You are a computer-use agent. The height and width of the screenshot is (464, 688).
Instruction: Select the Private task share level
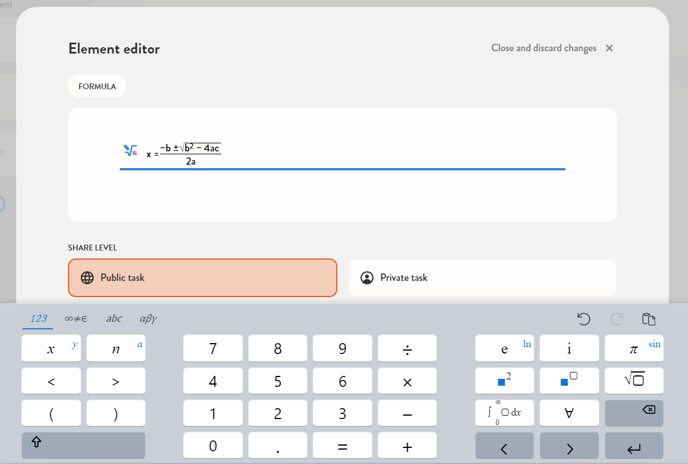(x=482, y=278)
